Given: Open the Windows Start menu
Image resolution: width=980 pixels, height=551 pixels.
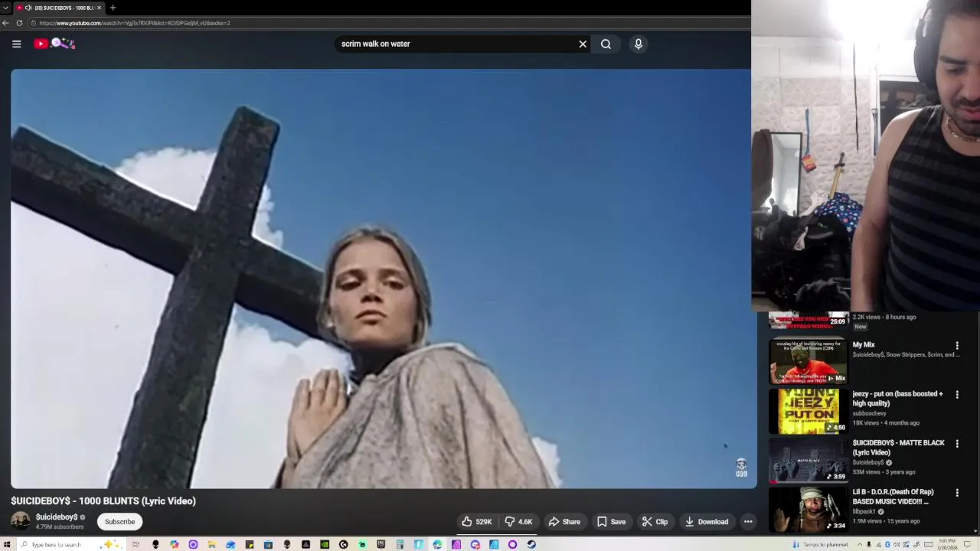Looking at the screenshot, I should point(6,544).
